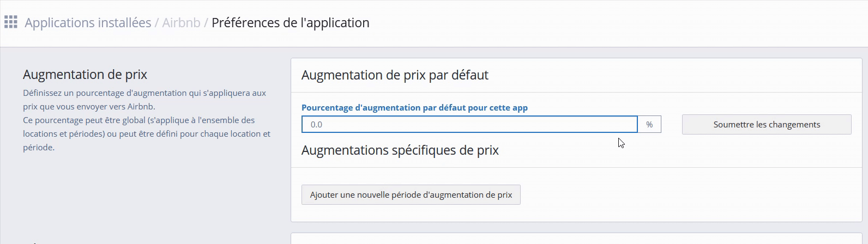Open the apps grid menu icon
The width and height of the screenshot is (868, 244).
pyautogui.click(x=11, y=22)
